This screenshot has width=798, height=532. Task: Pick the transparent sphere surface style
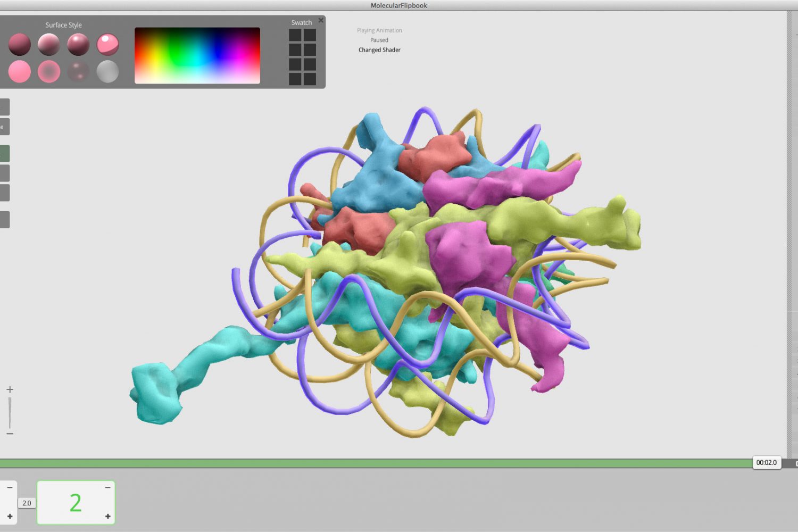click(x=78, y=71)
